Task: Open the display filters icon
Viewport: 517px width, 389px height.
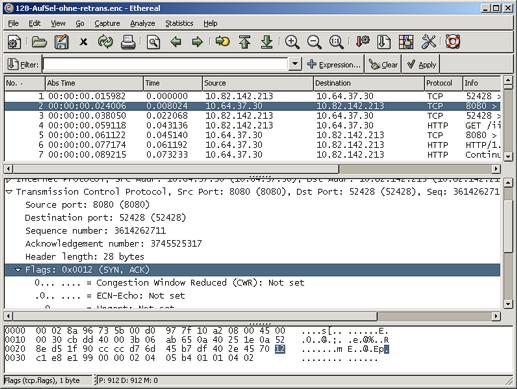Action: (x=384, y=42)
